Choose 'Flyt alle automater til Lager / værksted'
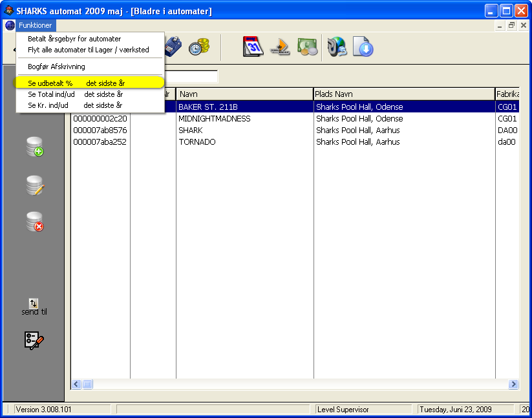 [88, 50]
